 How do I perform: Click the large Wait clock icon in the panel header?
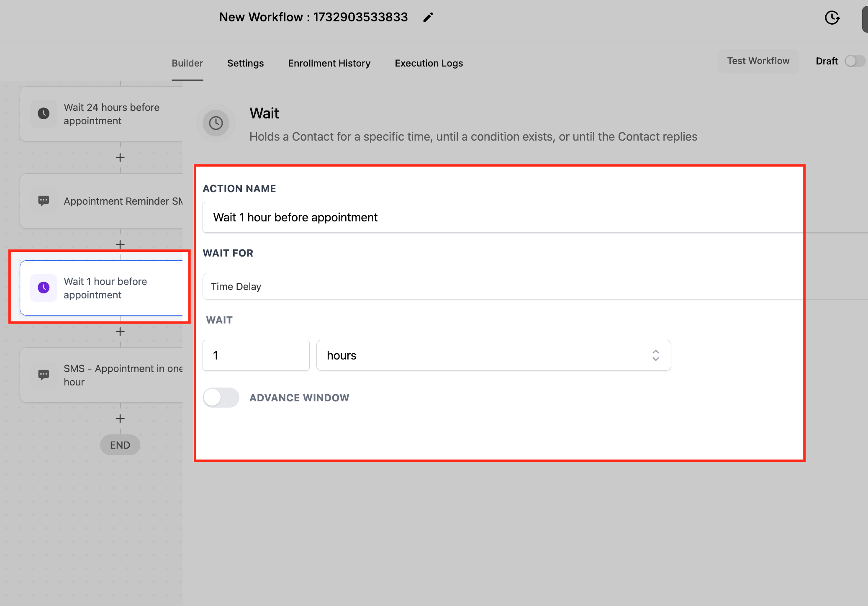(x=216, y=123)
